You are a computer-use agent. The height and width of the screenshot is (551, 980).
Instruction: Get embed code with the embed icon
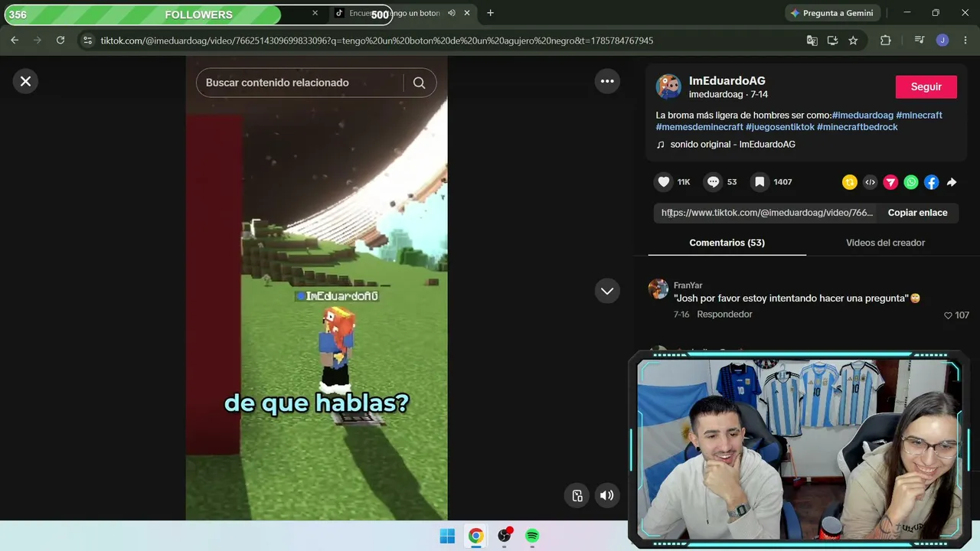point(870,182)
